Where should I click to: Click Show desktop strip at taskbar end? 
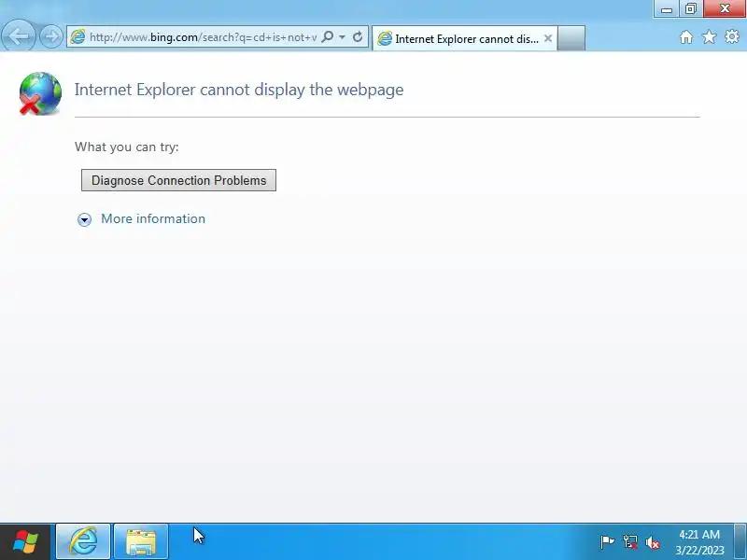740,542
